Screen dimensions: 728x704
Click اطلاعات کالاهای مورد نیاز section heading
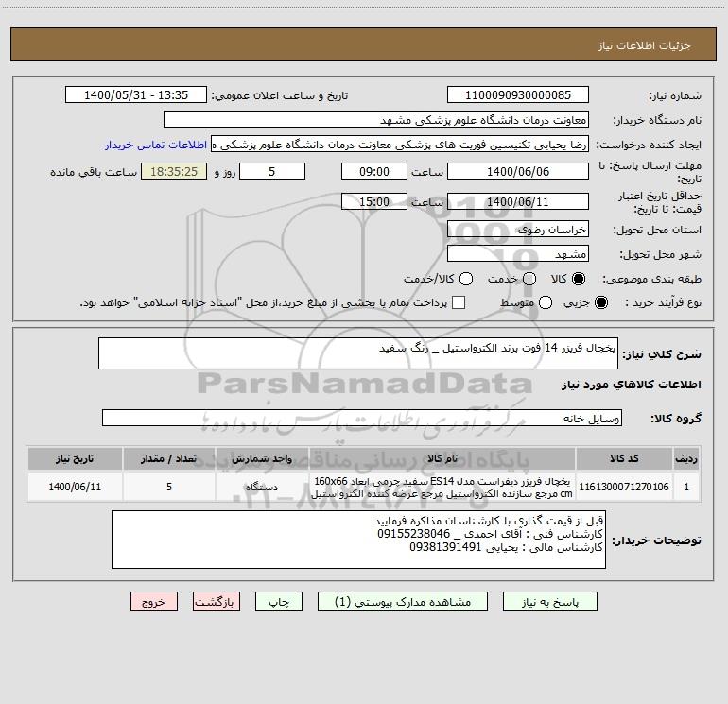pos(632,385)
